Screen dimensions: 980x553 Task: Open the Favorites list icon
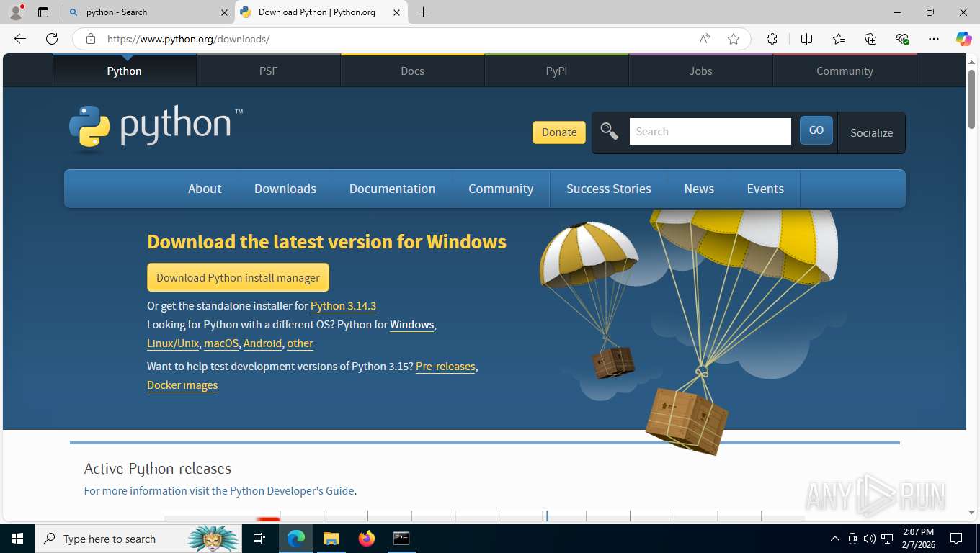point(839,39)
